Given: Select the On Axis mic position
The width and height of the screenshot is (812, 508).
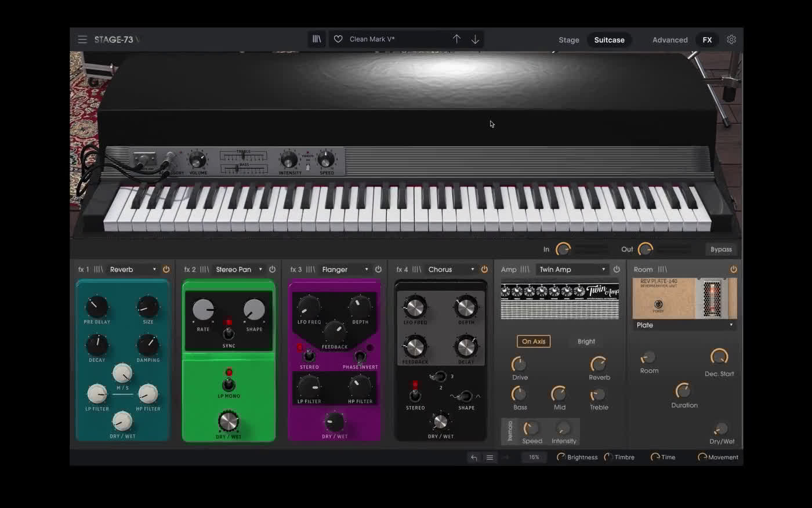Looking at the screenshot, I should (534, 342).
